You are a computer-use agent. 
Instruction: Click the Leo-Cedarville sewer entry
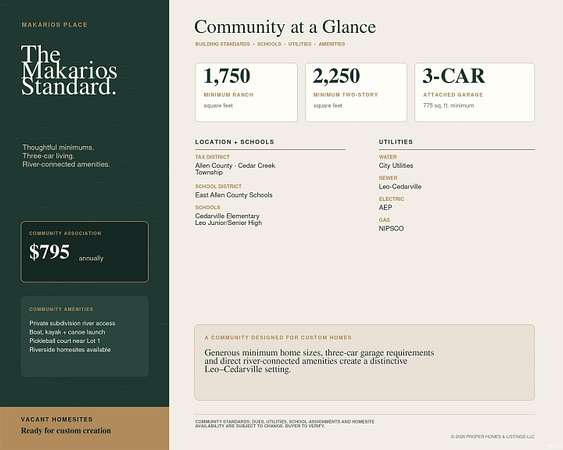point(400,187)
